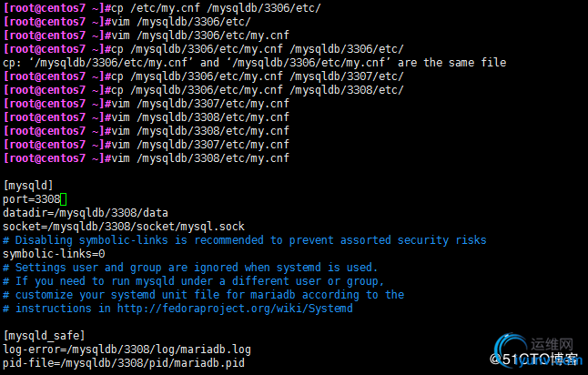
Task: Click the last vim /mysqldb/3308/etc/my.cnf command
Action: pos(200,158)
